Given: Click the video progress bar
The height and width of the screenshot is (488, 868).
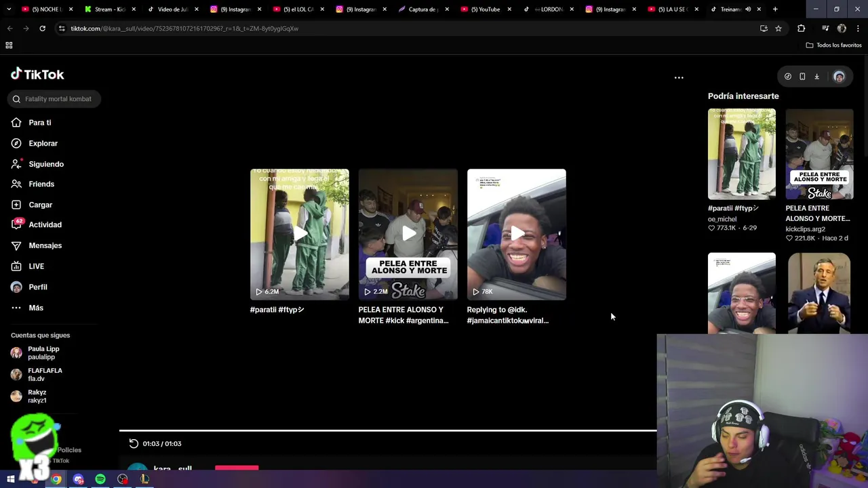Looking at the screenshot, I should click(388, 430).
